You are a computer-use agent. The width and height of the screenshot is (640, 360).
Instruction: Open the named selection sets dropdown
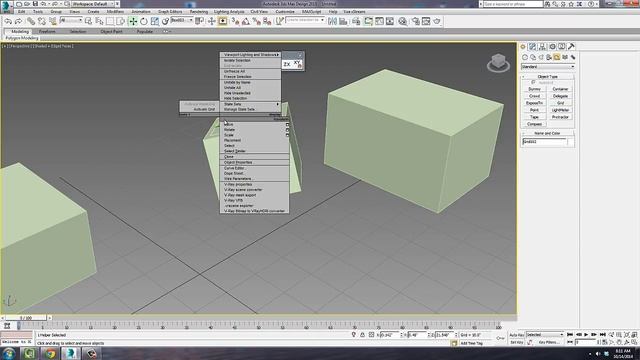(x=305, y=20)
